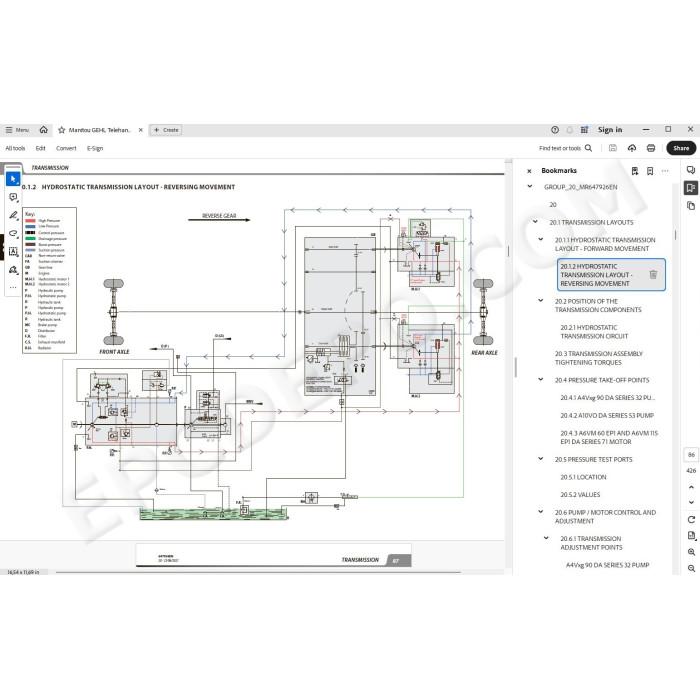700x700 pixels.
Task: Open the notifications bell icon
Action: [x=570, y=130]
